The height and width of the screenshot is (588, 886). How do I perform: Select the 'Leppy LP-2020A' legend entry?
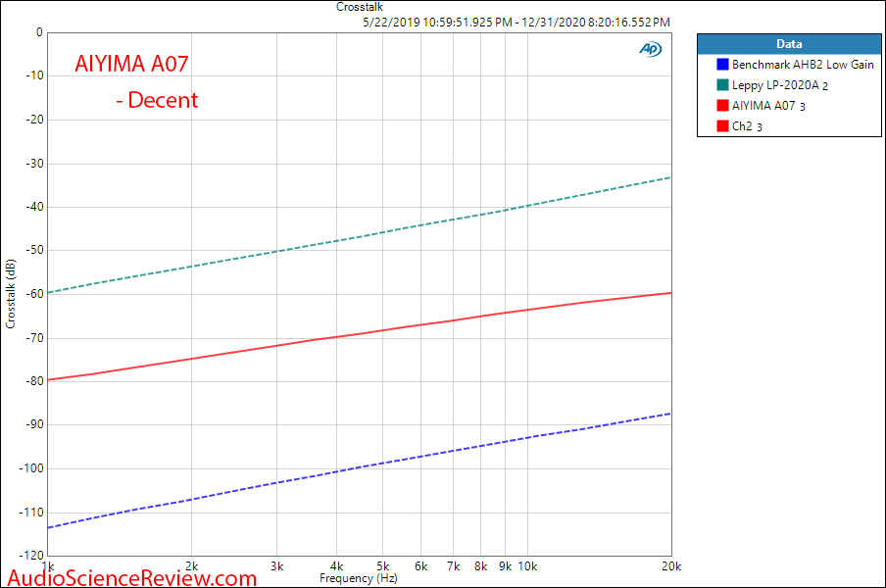click(780, 85)
